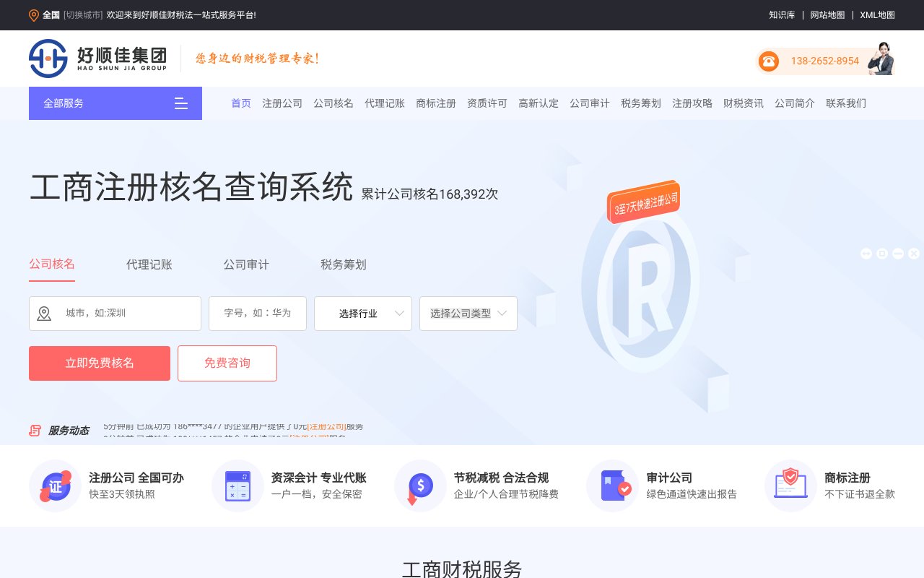924x578 pixels.
Task: Click the orange phone icon beside 138-2652-8954
Action: tap(768, 61)
